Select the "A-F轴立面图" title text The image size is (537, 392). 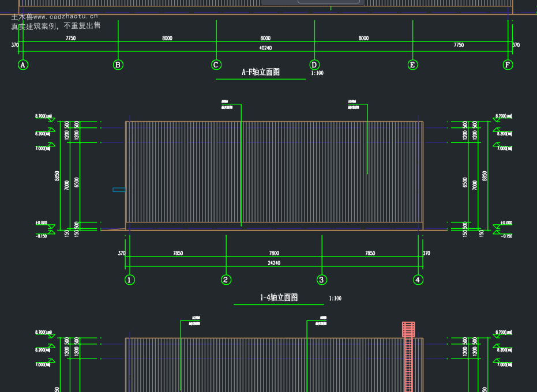point(261,72)
